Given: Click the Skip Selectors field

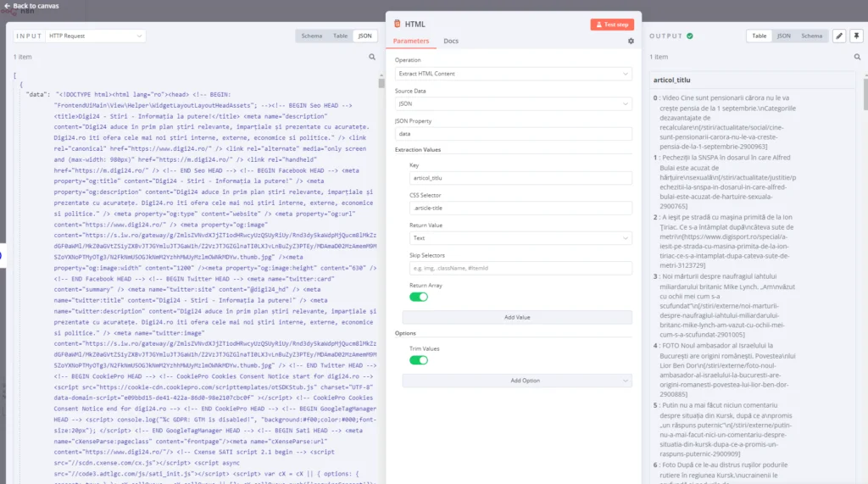Looking at the screenshot, I should tap(520, 268).
